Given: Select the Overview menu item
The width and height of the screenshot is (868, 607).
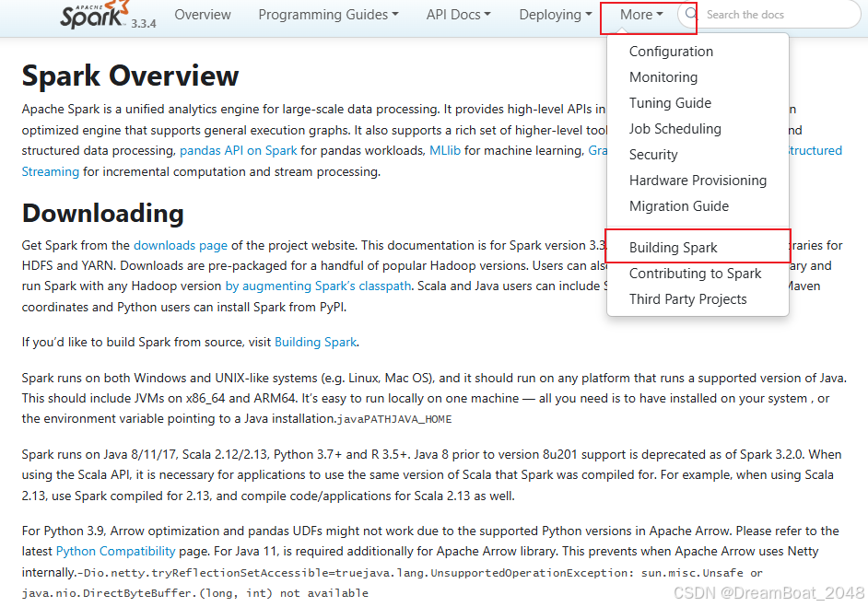Looking at the screenshot, I should coord(203,15).
